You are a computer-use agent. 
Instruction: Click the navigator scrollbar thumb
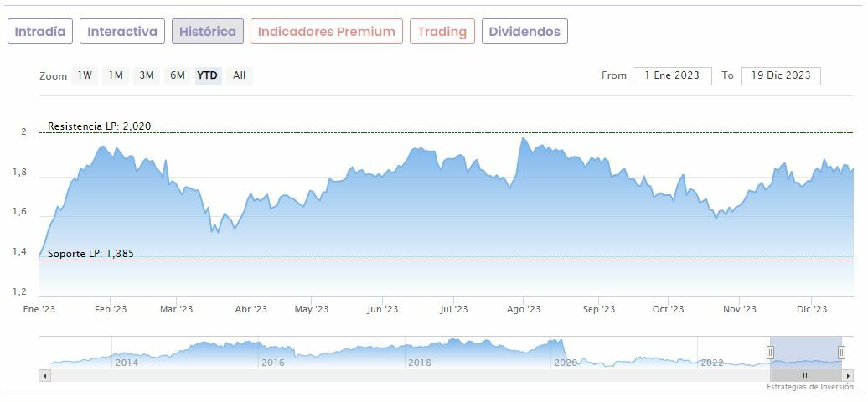806,375
